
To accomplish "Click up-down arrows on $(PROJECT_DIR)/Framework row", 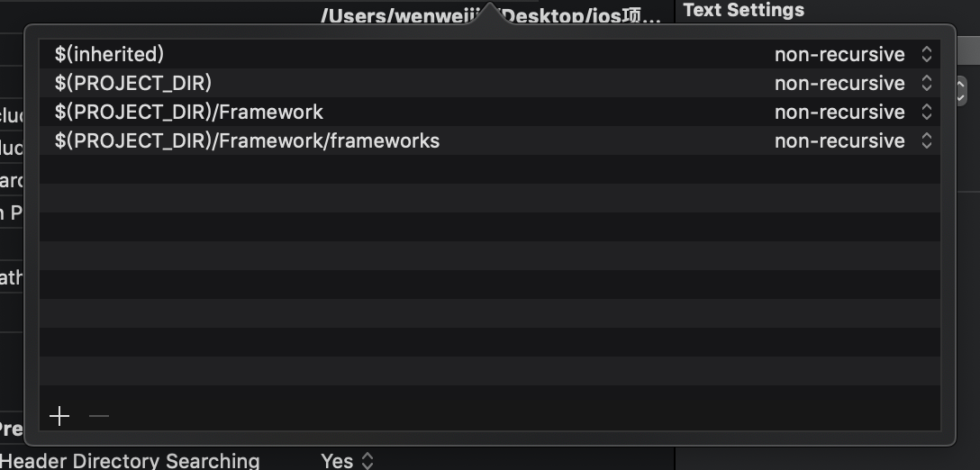I will [926, 113].
